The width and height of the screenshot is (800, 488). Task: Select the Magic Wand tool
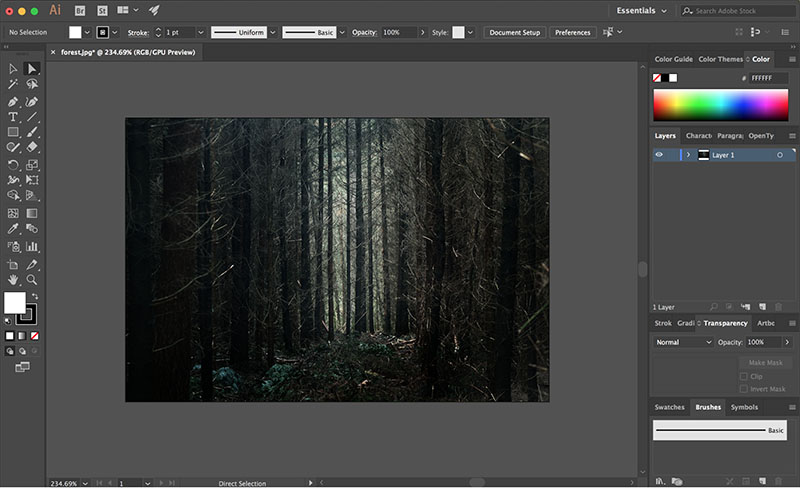pyautogui.click(x=13, y=84)
